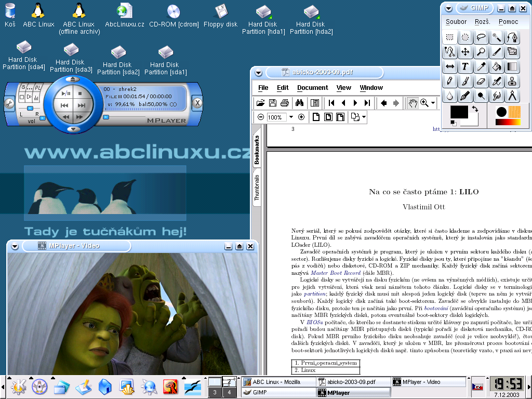Select the Eraser tool in GIMP
The height and width of the screenshot is (399, 532).
coord(481,82)
